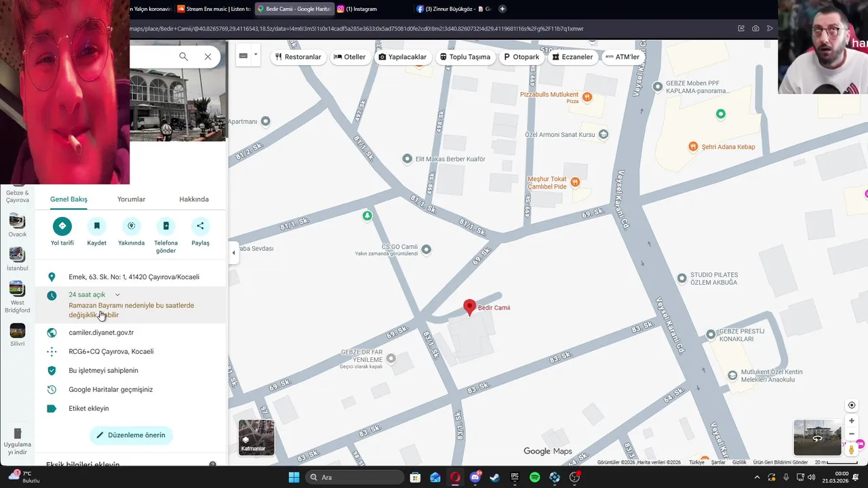
Task: Click Etiket ekleyin
Action: (x=89, y=409)
